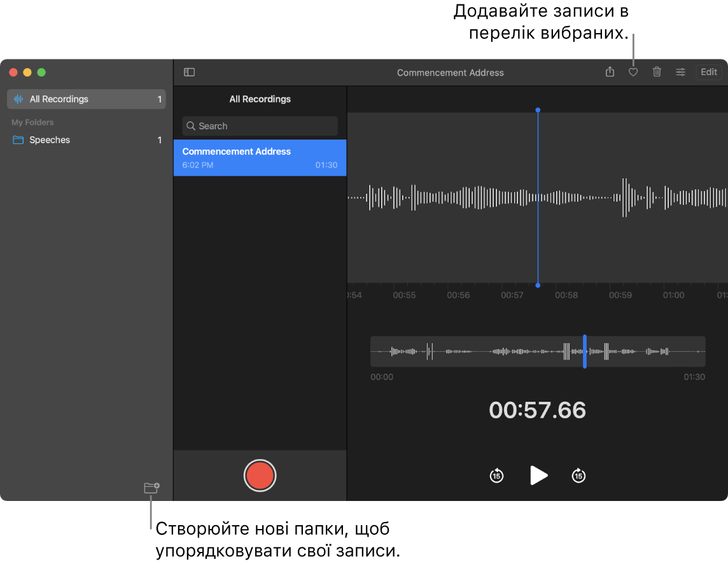Delete recording using trash icon
728x564 pixels.
click(657, 72)
